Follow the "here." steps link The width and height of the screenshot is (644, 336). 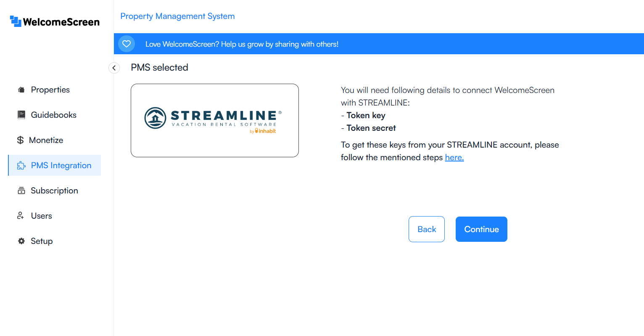tap(454, 157)
